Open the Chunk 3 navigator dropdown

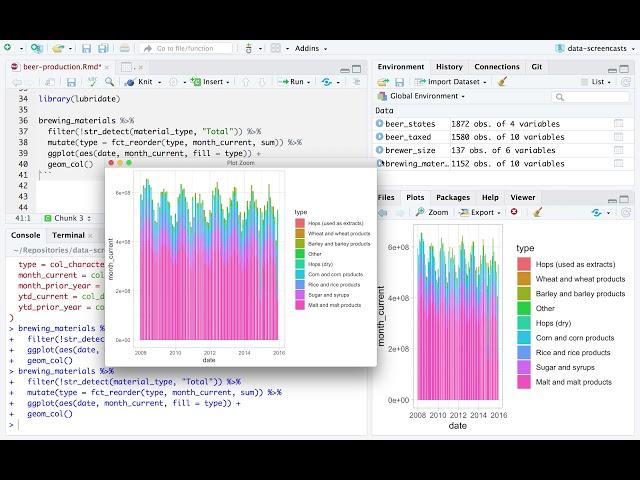click(67, 218)
